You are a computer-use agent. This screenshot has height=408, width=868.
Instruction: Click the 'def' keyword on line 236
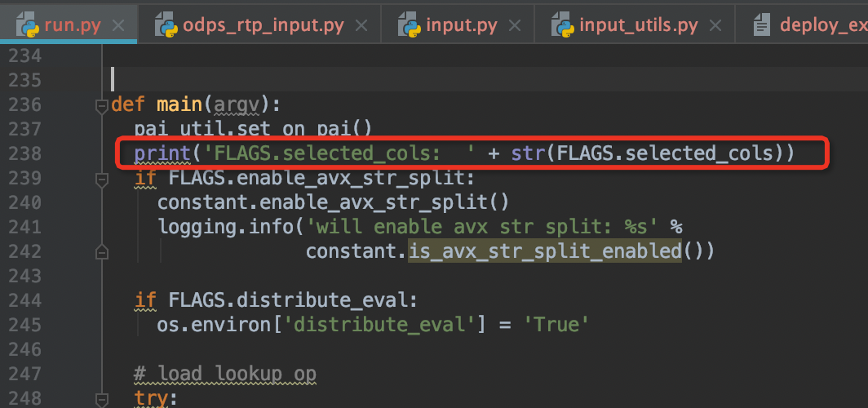(129, 105)
